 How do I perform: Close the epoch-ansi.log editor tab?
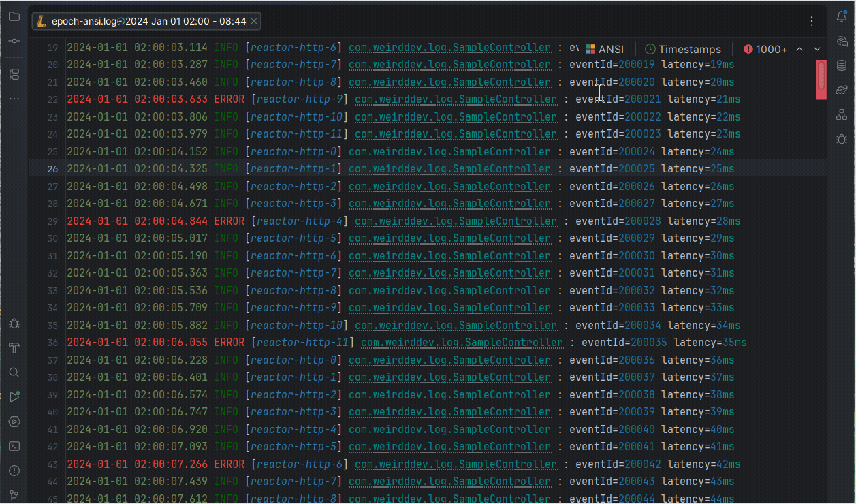(x=254, y=22)
